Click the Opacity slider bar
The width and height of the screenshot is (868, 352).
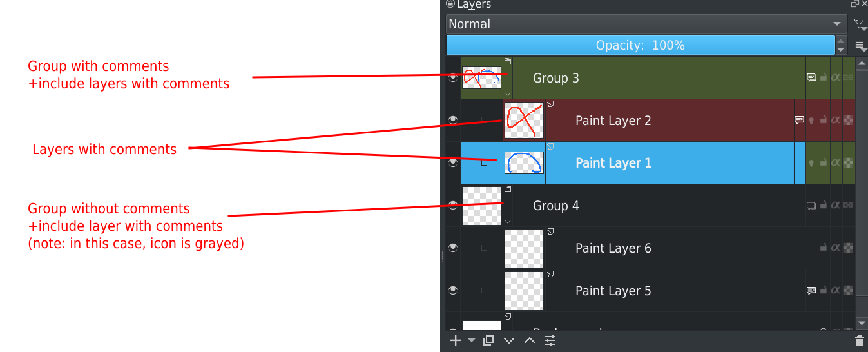coord(640,46)
